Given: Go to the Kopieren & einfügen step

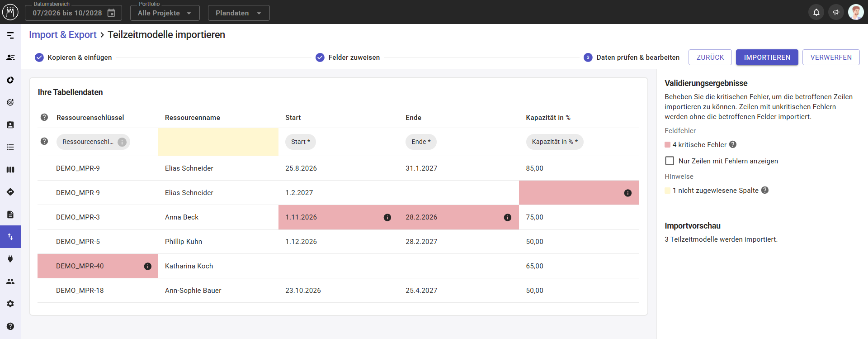Looking at the screenshot, I should click(x=73, y=57).
